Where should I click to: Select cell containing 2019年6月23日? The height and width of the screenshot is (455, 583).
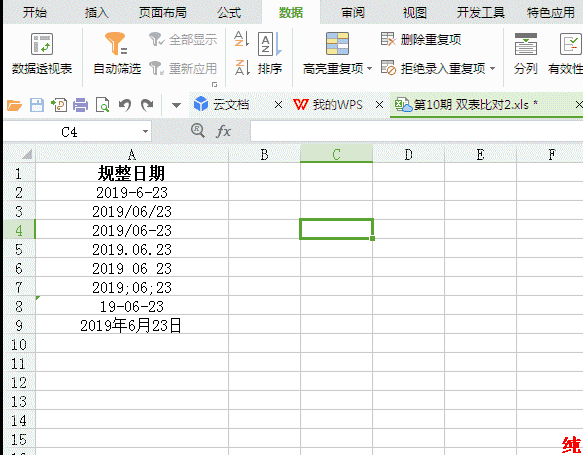(132, 325)
